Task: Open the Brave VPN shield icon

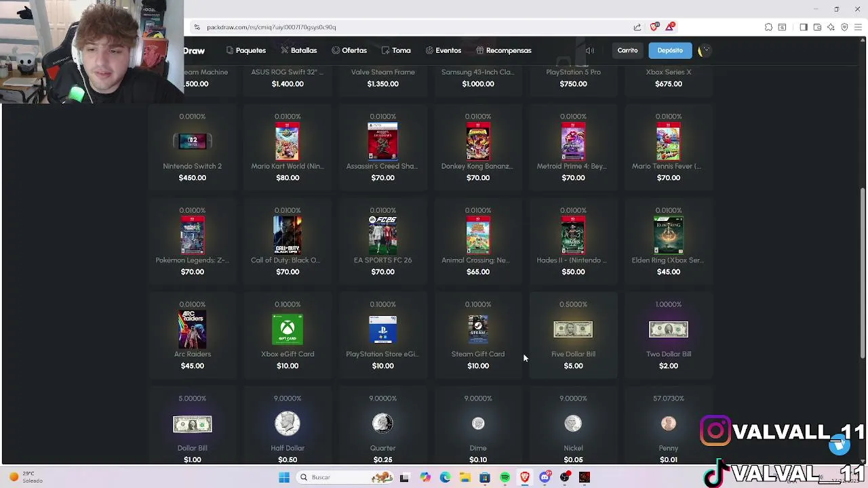Action: [844, 27]
